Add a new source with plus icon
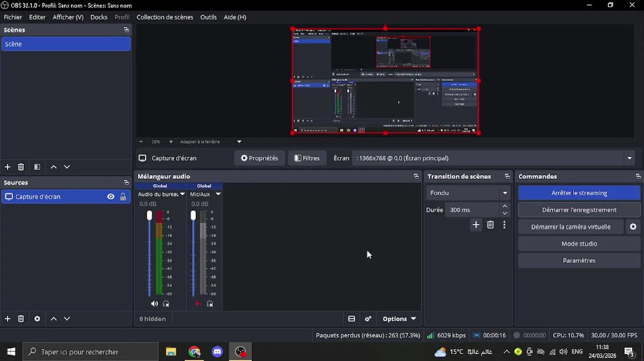Image resolution: width=644 pixels, height=361 pixels. click(8, 319)
